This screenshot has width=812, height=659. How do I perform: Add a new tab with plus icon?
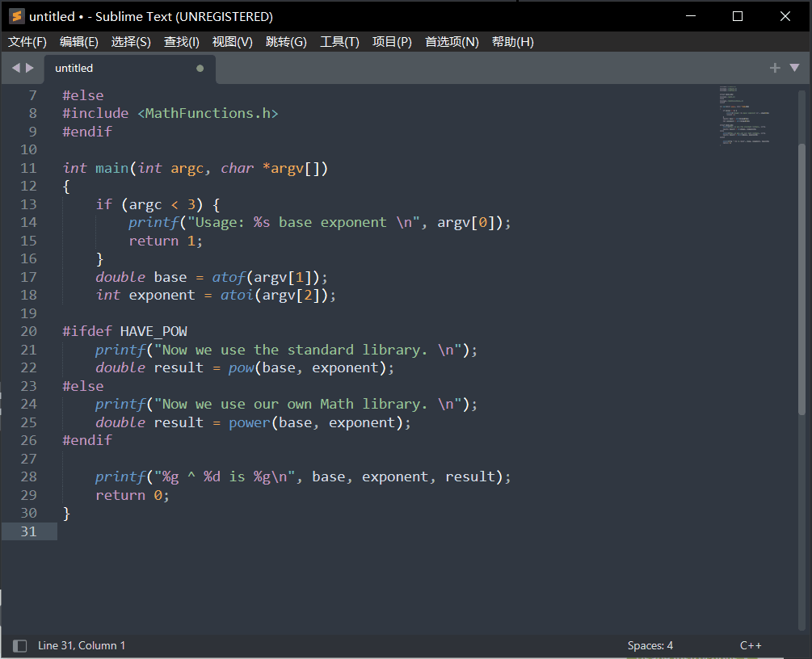tap(775, 68)
